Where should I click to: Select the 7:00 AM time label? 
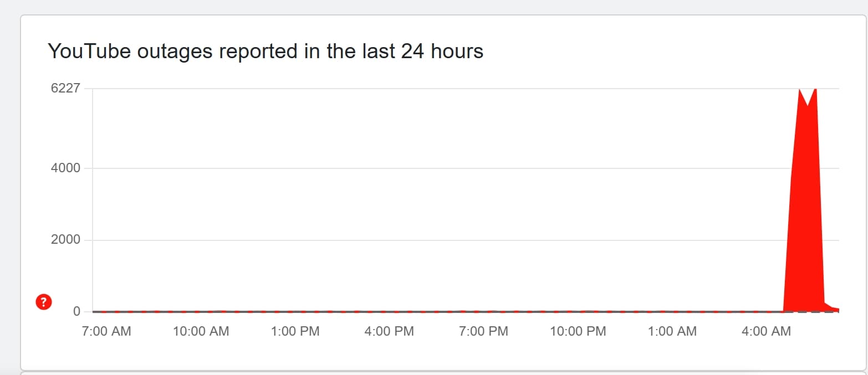tap(106, 331)
